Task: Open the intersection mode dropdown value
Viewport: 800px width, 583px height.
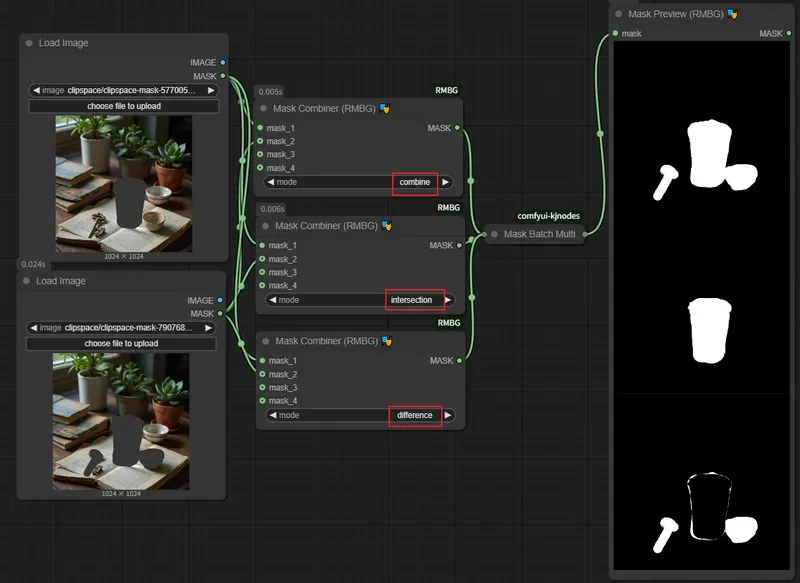Action: [x=411, y=300]
